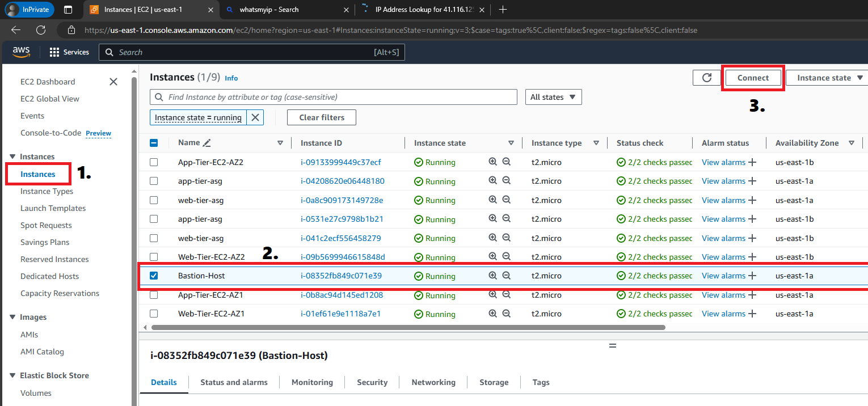Open Launch Templates in sidebar
This screenshot has height=406, width=868.
tap(53, 208)
